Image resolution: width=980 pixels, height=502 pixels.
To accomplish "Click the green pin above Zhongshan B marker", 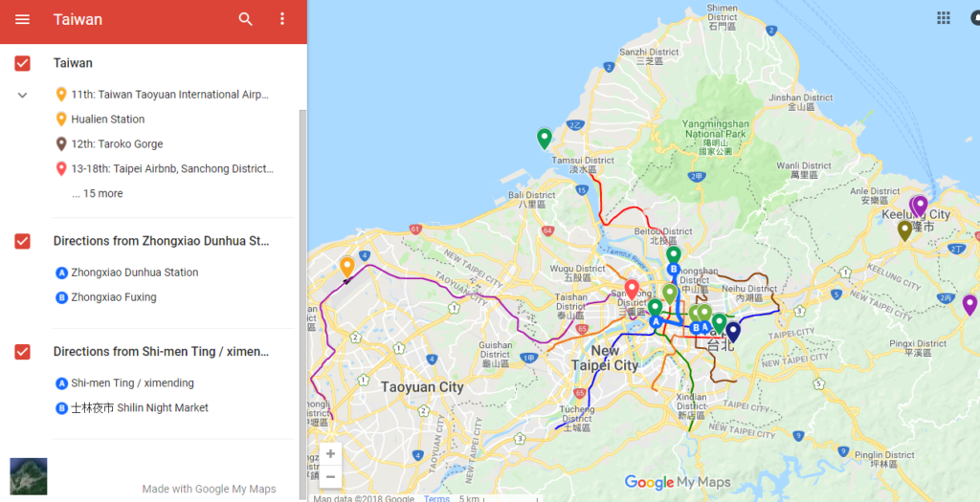I will (x=673, y=254).
